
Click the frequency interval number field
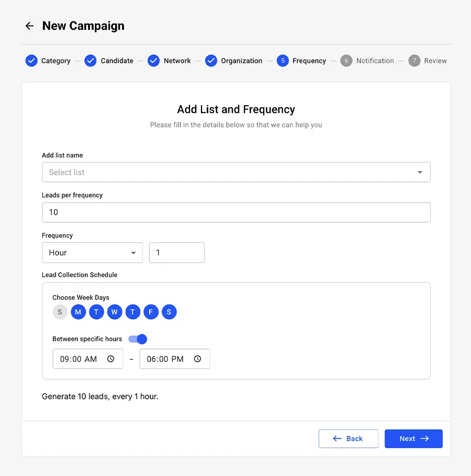point(177,253)
